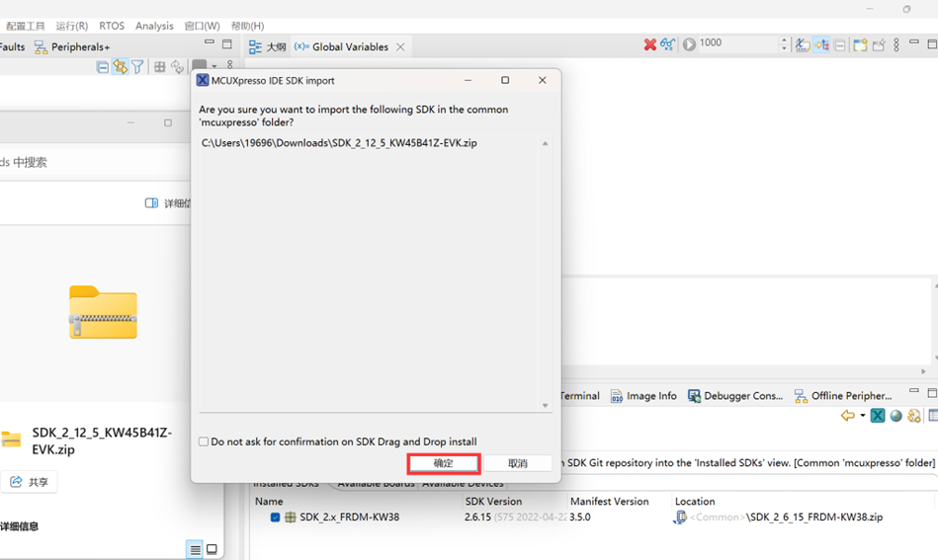The image size is (938, 560).
Task: Toggle the 详细信息 details pane button in Explorer
Action: (167, 203)
